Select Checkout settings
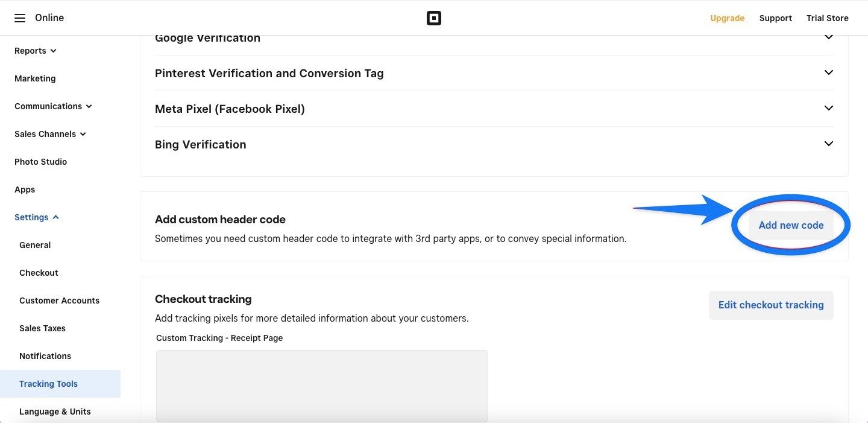The image size is (868, 423). tap(39, 273)
